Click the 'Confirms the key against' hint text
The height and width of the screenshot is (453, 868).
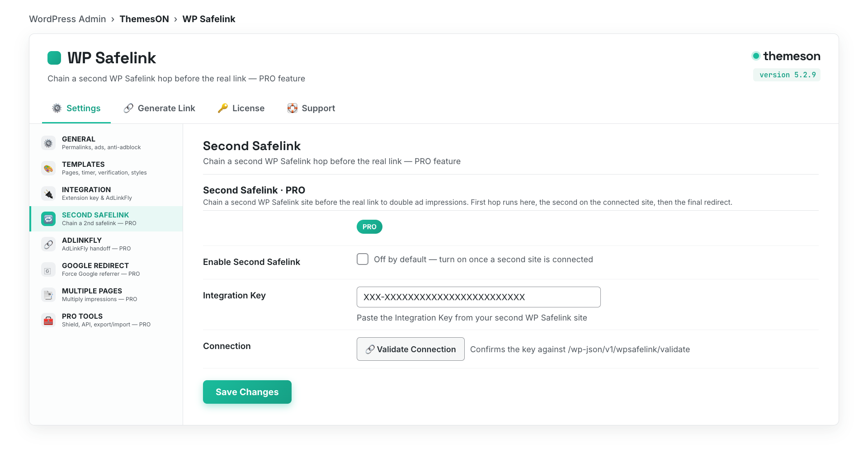pyautogui.click(x=580, y=349)
